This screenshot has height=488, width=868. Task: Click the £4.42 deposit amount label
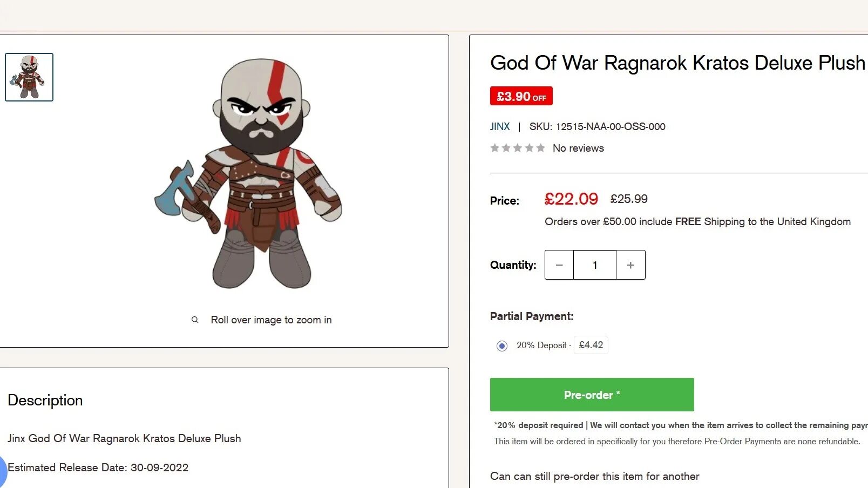pyautogui.click(x=591, y=345)
